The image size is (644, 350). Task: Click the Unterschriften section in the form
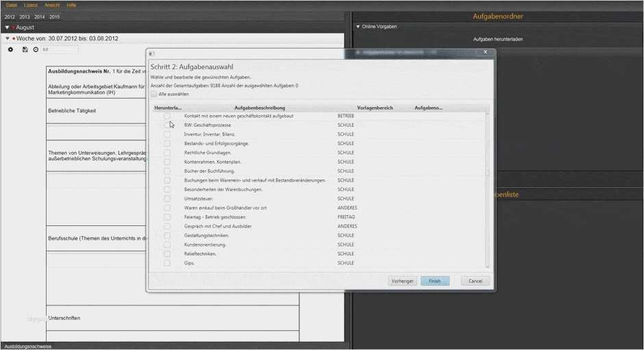pyautogui.click(x=64, y=318)
